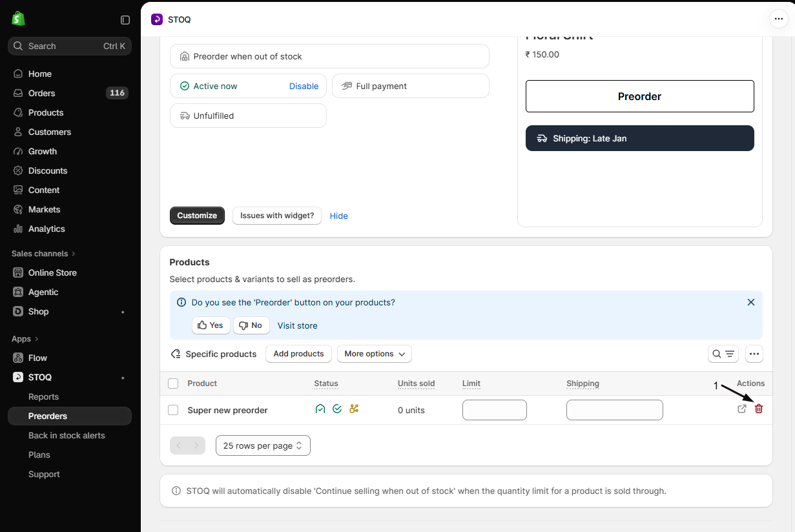Open Super new preorder in external view

coord(742,409)
